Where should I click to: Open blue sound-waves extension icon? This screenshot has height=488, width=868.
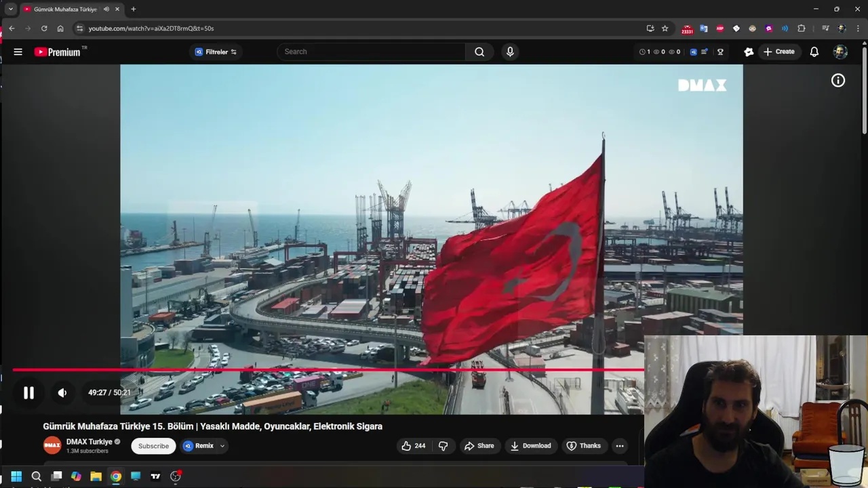pyautogui.click(x=785, y=28)
